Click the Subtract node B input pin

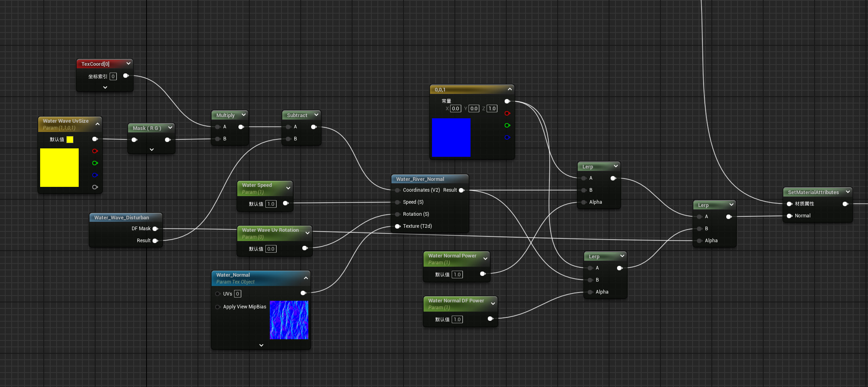(288, 139)
